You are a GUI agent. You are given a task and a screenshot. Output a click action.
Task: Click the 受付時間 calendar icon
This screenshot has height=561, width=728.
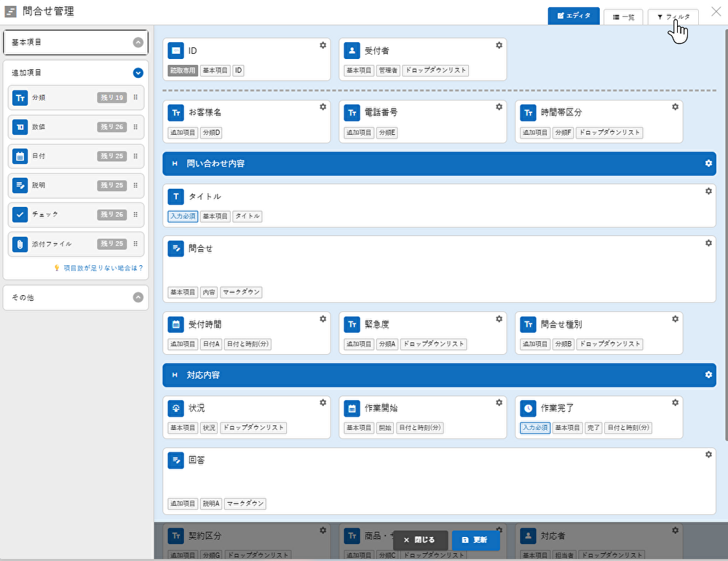pos(176,324)
